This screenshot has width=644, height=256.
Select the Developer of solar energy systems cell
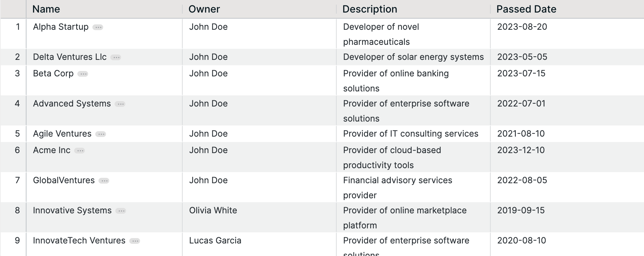[413, 57]
